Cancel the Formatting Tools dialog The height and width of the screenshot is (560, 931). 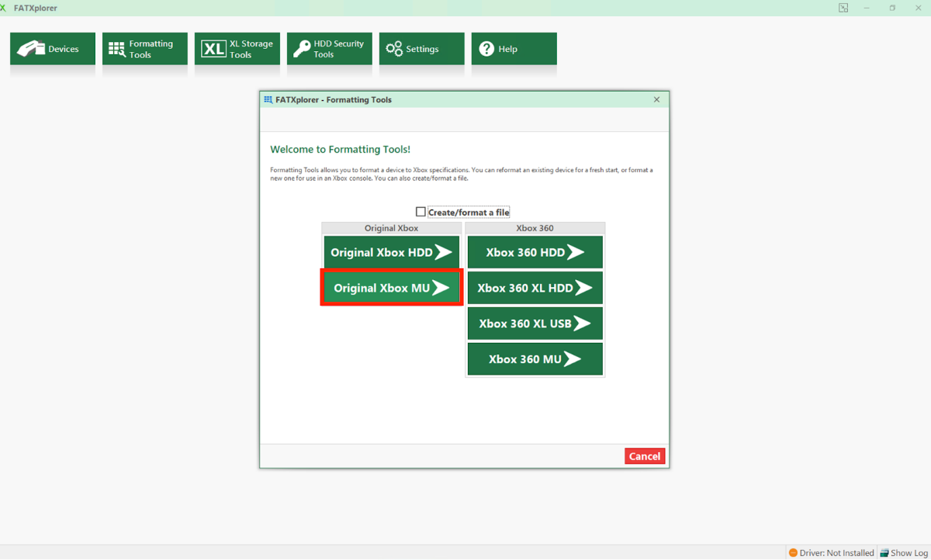(645, 456)
